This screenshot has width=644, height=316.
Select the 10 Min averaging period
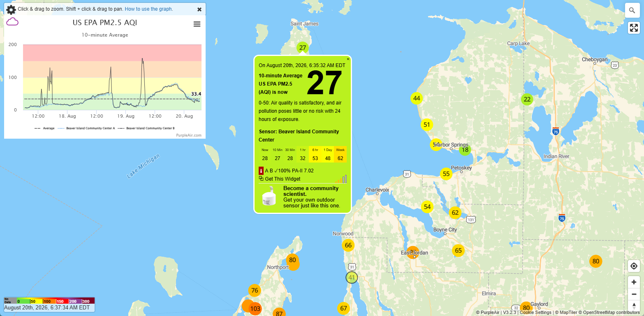(x=278, y=154)
